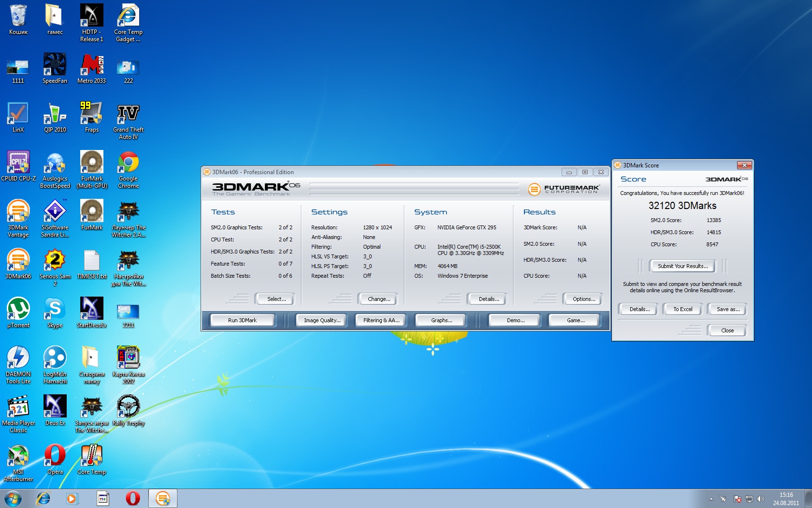Screen dimensions: 812x508
Task: Select the Google Chrome desktop icon
Action: coord(128,169)
